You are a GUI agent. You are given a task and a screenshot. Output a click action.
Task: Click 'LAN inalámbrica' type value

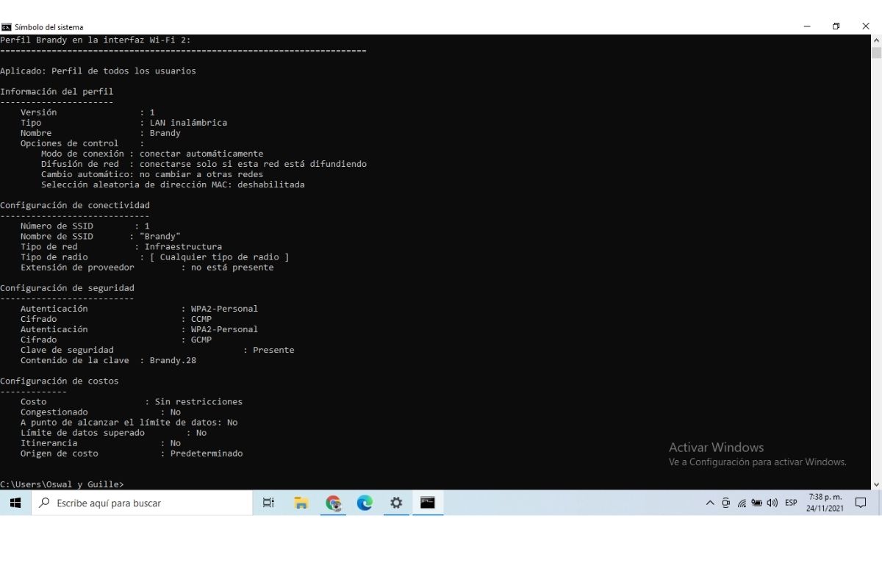[x=188, y=123]
